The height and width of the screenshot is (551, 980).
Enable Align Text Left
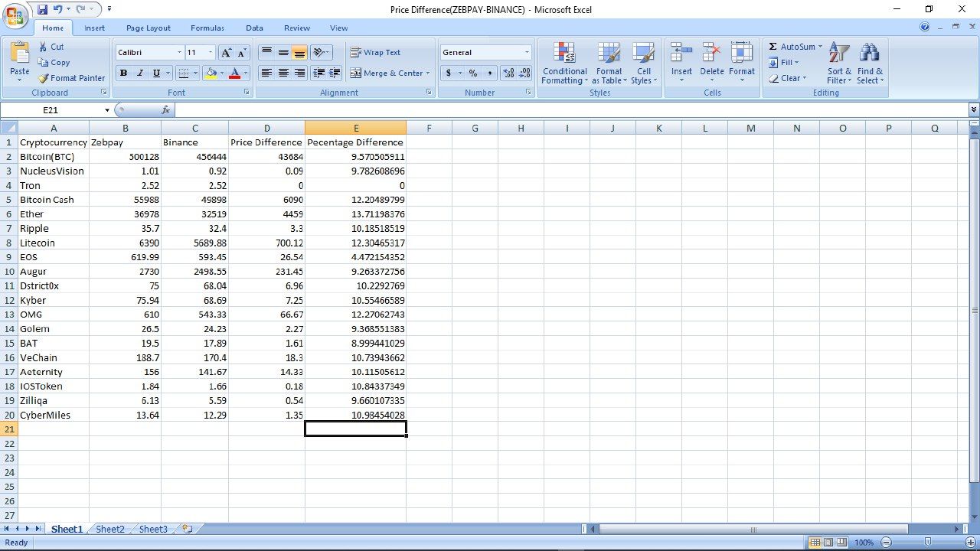(266, 73)
